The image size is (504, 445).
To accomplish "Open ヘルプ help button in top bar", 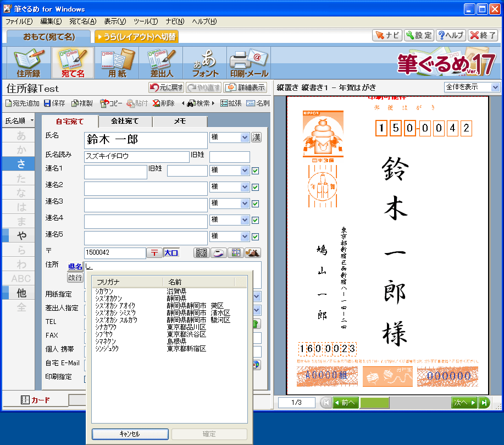I will pos(451,35).
